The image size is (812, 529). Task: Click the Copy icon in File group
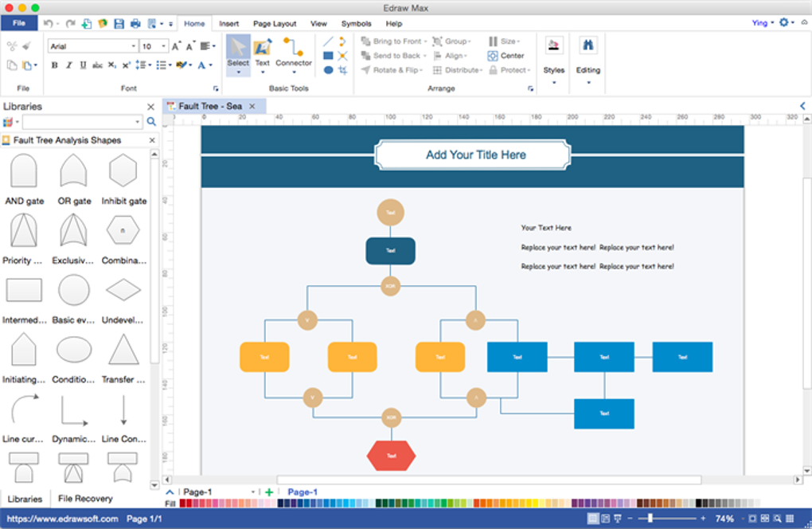coord(11,65)
